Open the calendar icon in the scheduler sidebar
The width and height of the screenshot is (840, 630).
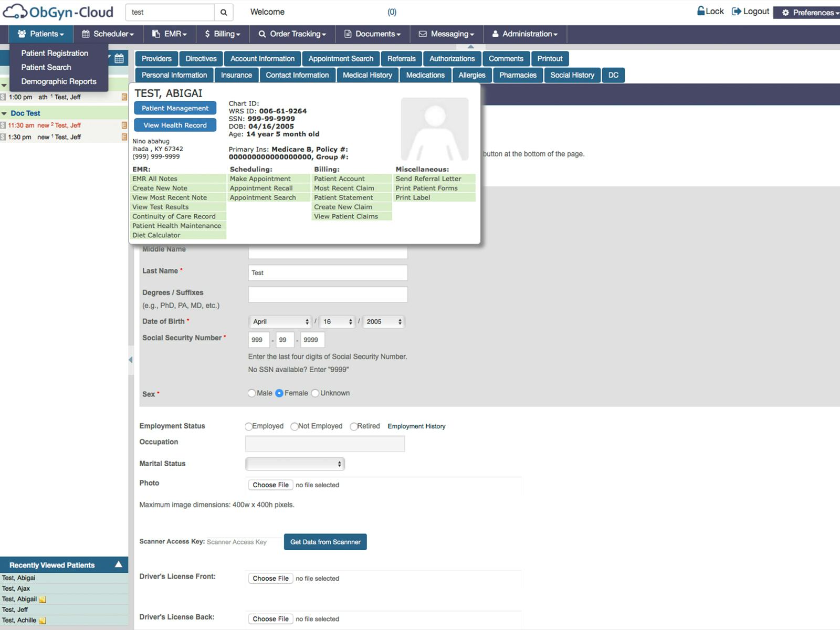(x=119, y=59)
